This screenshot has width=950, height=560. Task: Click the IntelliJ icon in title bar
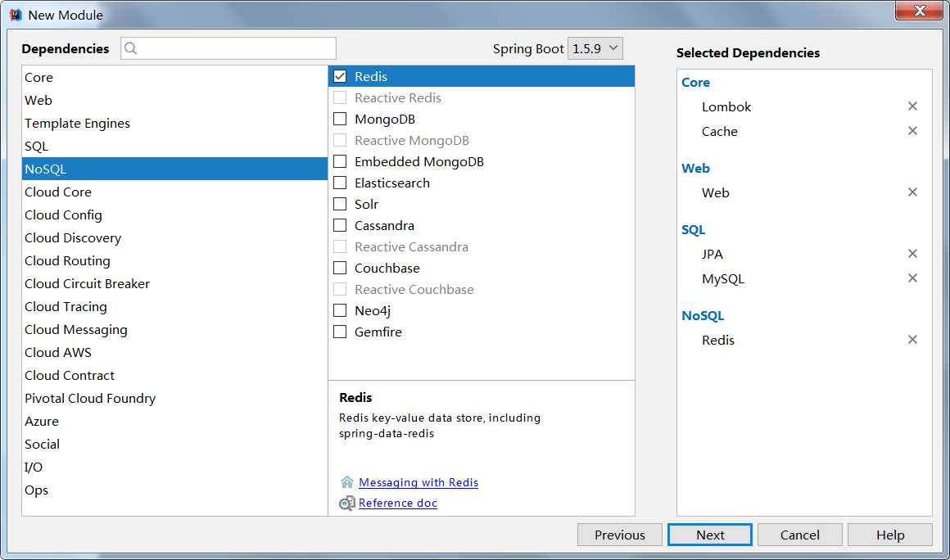16,15
